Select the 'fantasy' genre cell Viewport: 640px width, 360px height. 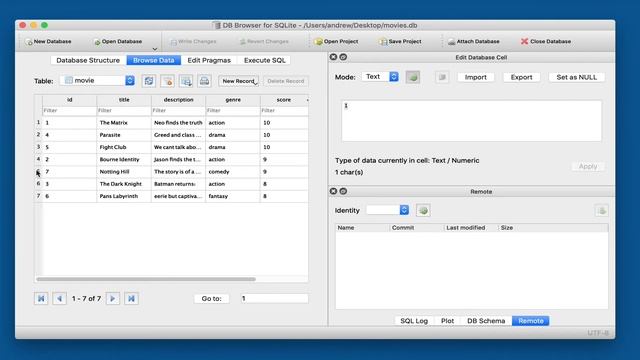point(233,196)
